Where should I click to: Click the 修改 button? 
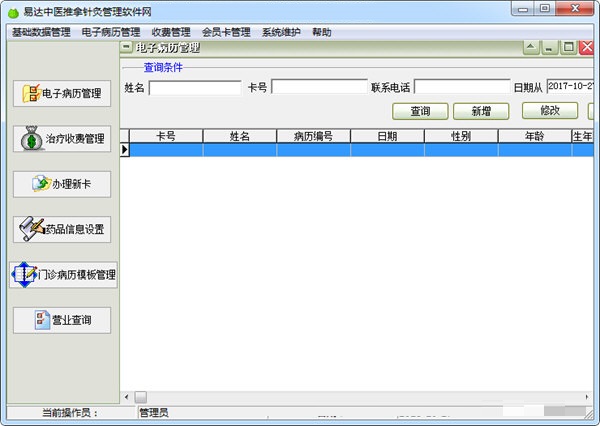pyautogui.click(x=550, y=111)
